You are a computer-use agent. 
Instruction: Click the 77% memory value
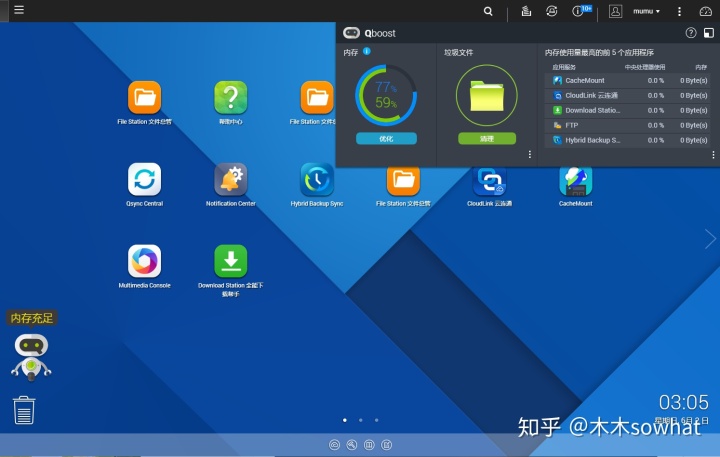coord(386,87)
